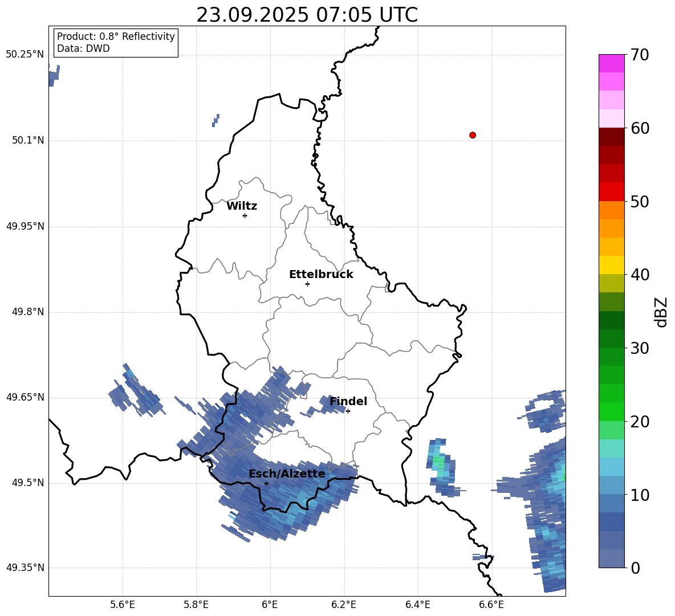Click the 6.4°E longitude label
This screenshot has height=616, width=675.
417,605
